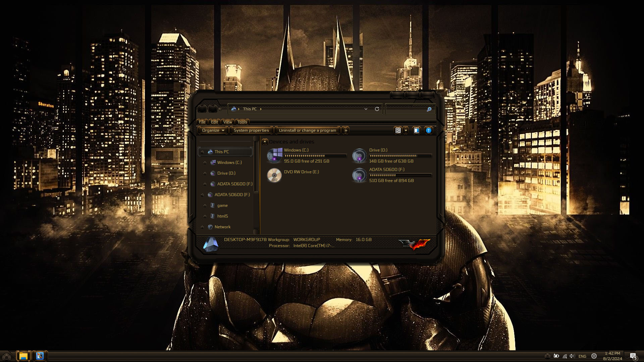Open the DVD RW Drive (E:) icon

pos(274,175)
